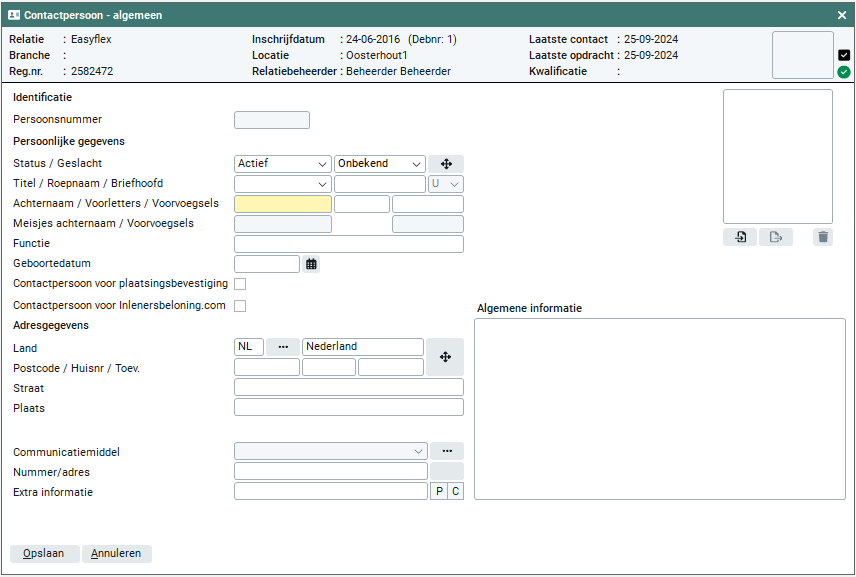Open country lookup ellipsis button
This screenshot has width=856, height=577.
point(283,347)
